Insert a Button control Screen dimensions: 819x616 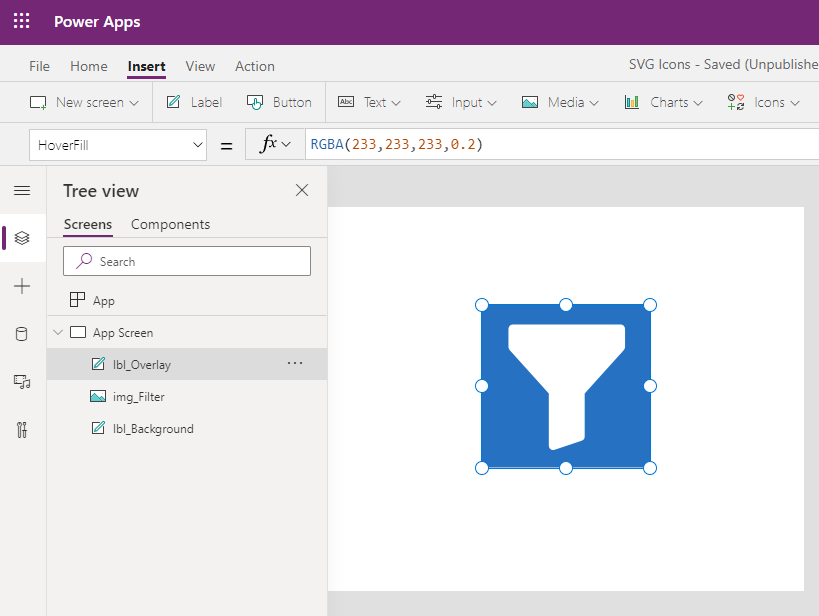[x=279, y=102]
